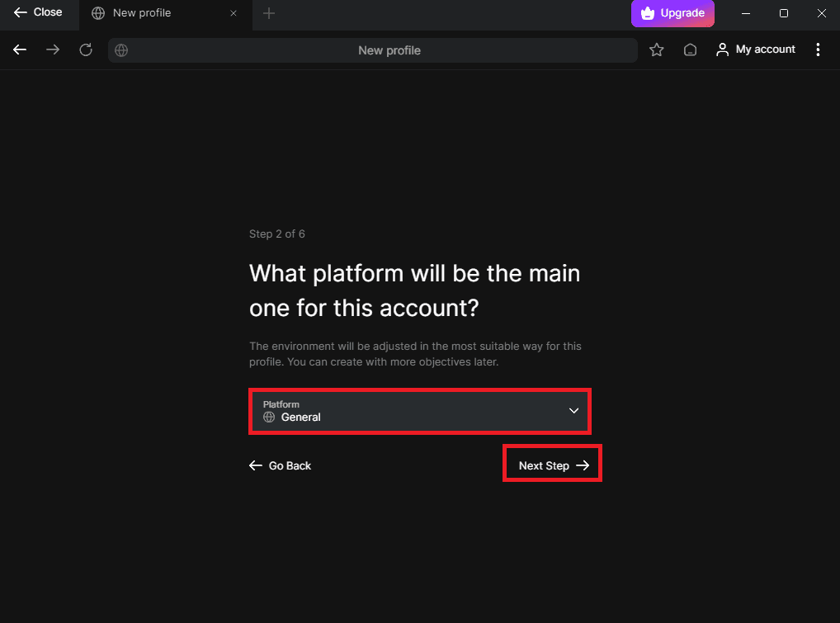Click the chevron arrow in Platform field
This screenshot has height=623, width=840.
coord(573,411)
